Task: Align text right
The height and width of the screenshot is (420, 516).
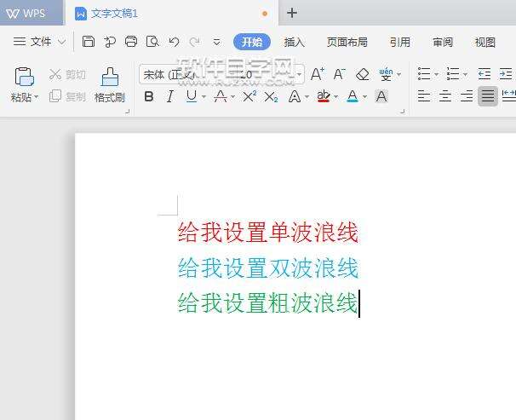Action: 467,96
